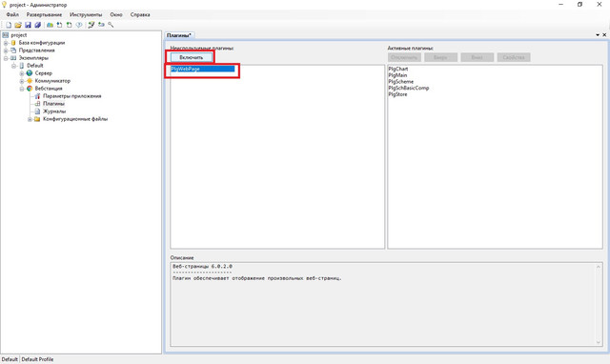Open Параметры приложения in the tree
610x364 pixels.
(72, 96)
